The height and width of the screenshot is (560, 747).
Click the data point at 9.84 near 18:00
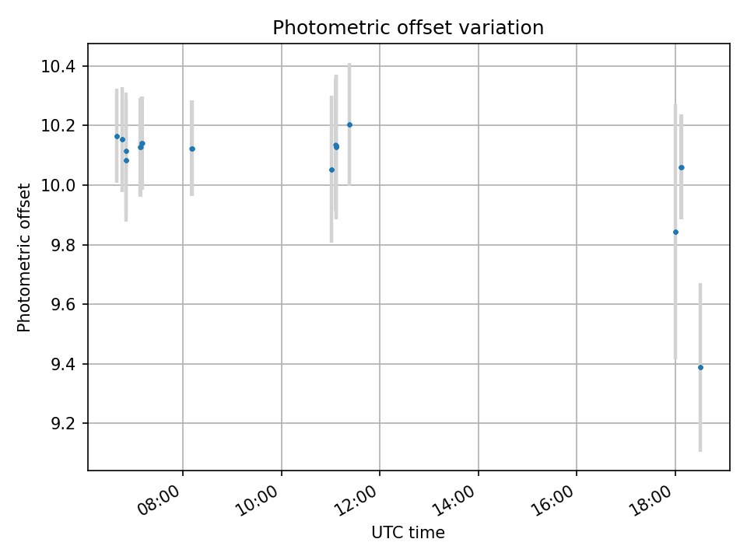pyautogui.click(x=675, y=232)
